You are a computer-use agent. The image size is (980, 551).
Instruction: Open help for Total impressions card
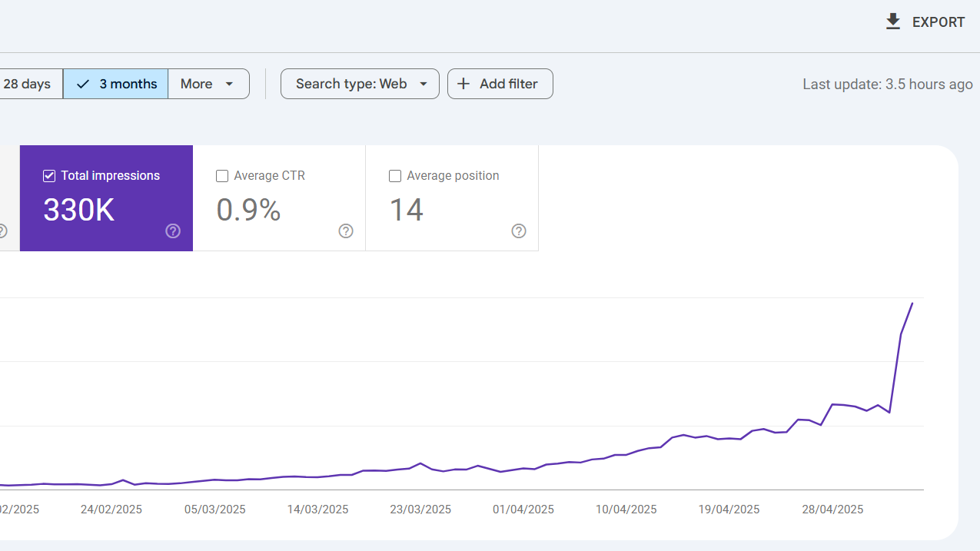(x=173, y=231)
